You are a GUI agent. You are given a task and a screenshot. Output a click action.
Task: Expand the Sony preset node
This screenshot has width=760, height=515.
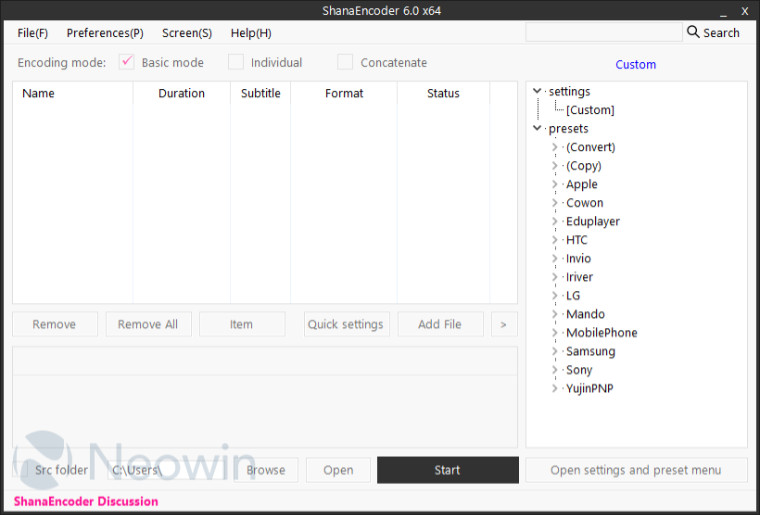555,370
